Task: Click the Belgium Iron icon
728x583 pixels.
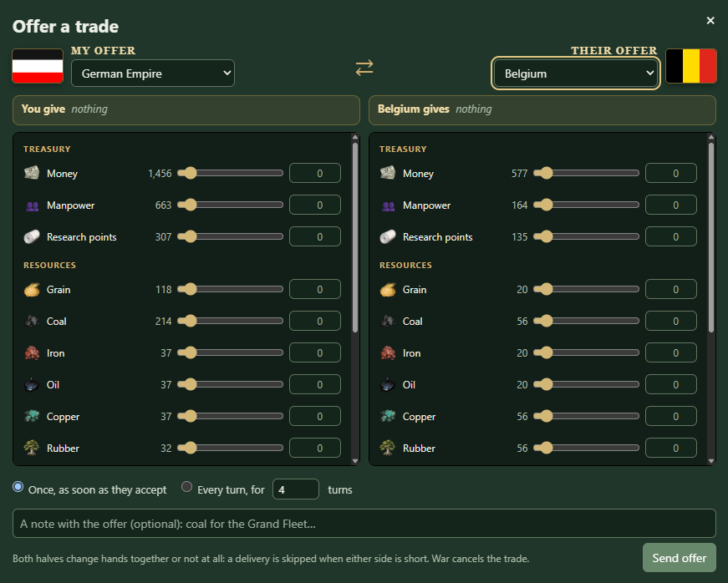Action: [x=388, y=353]
